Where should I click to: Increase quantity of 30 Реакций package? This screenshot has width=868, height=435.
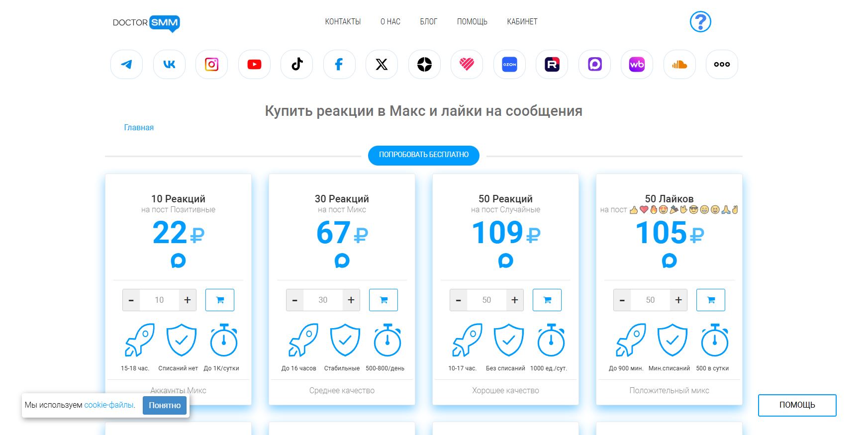point(351,300)
